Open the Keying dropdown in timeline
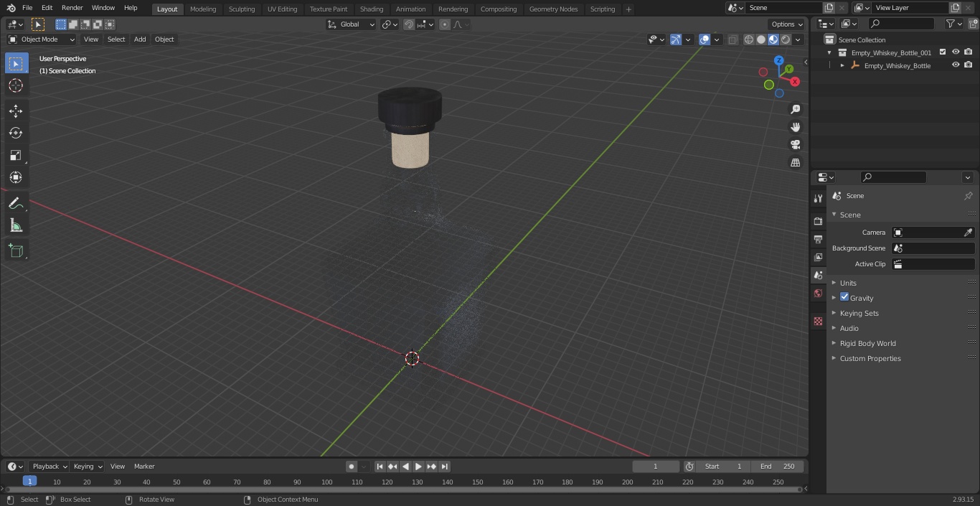 tap(88, 467)
